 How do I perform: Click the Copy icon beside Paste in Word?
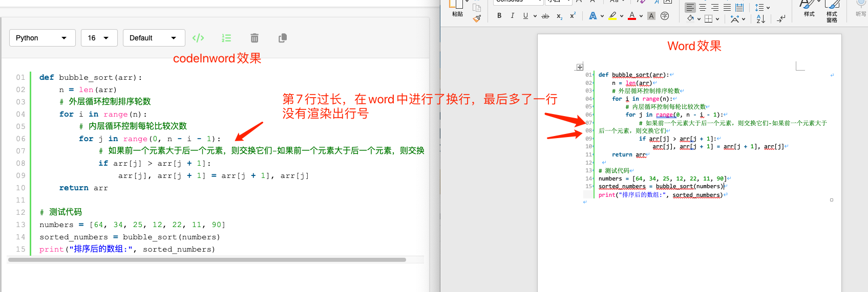click(x=477, y=8)
